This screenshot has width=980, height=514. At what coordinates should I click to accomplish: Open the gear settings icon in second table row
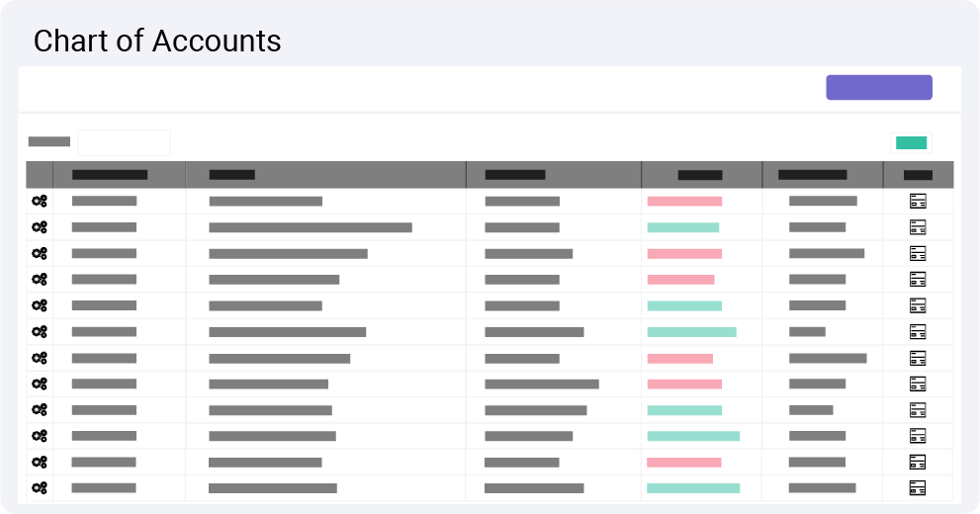(x=40, y=227)
